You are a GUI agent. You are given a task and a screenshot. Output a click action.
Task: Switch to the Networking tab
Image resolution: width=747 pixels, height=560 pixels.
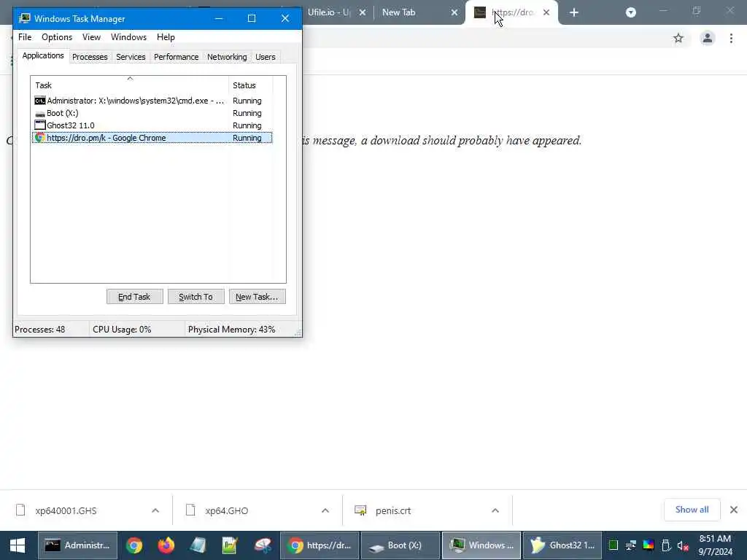(x=227, y=57)
